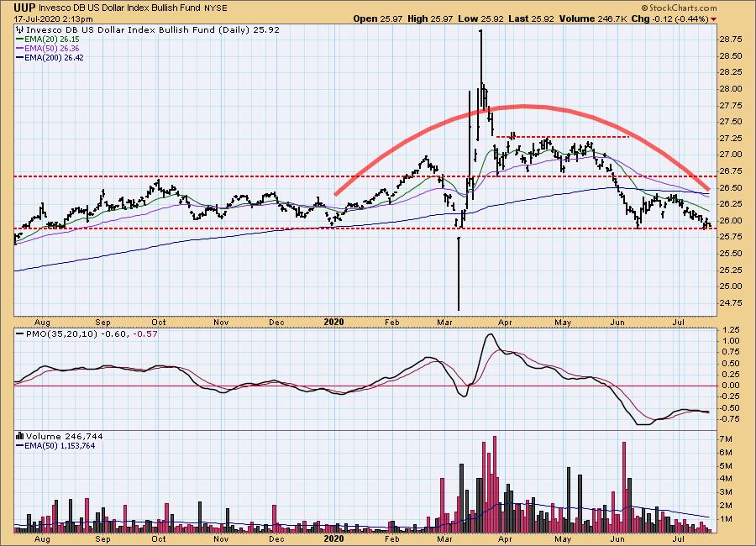Click the 24.75 price axis label
This screenshot has height=546, width=756.
(x=730, y=303)
